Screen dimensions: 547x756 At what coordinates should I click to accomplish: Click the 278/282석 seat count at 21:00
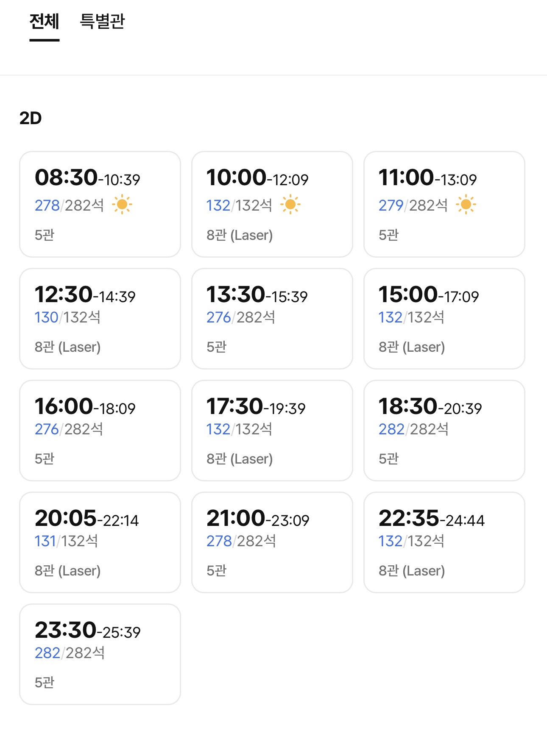point(241,541)
